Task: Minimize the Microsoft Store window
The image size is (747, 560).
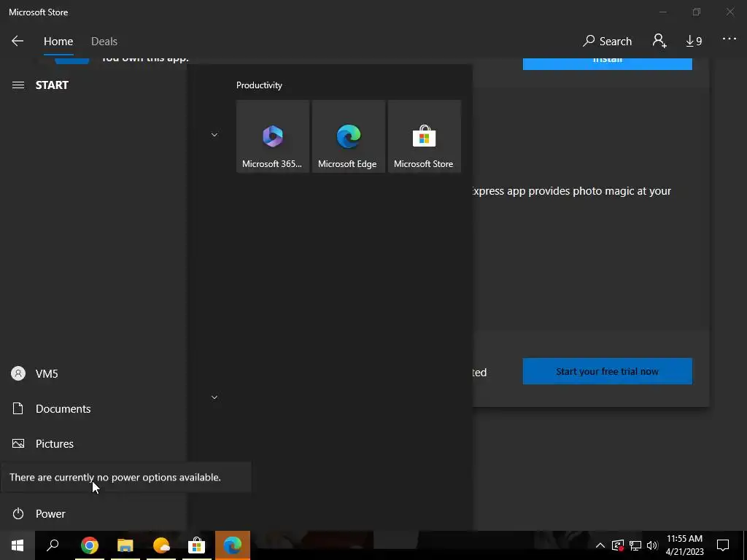Action: pyautogui.click(x=664, y=12)
